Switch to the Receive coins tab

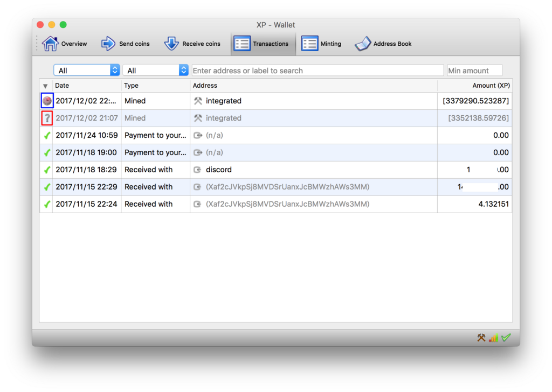click(x=192, y=44)
